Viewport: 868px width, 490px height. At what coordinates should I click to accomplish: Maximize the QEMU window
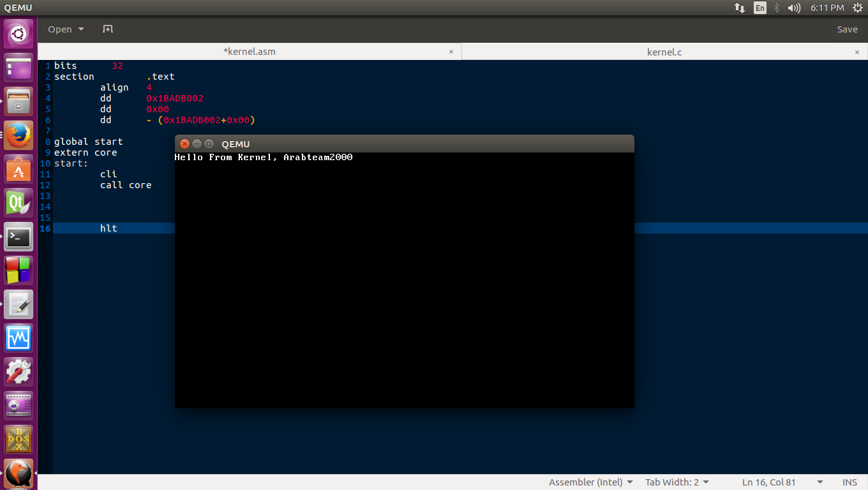coord(209,144)
